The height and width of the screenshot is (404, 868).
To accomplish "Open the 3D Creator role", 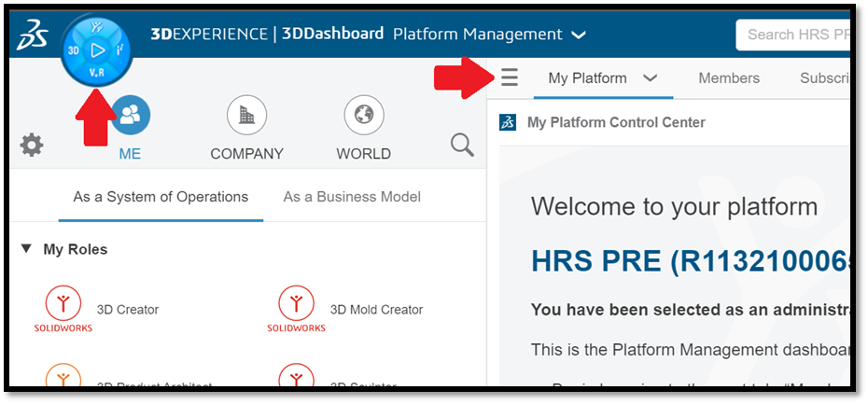I will [63, 303].
